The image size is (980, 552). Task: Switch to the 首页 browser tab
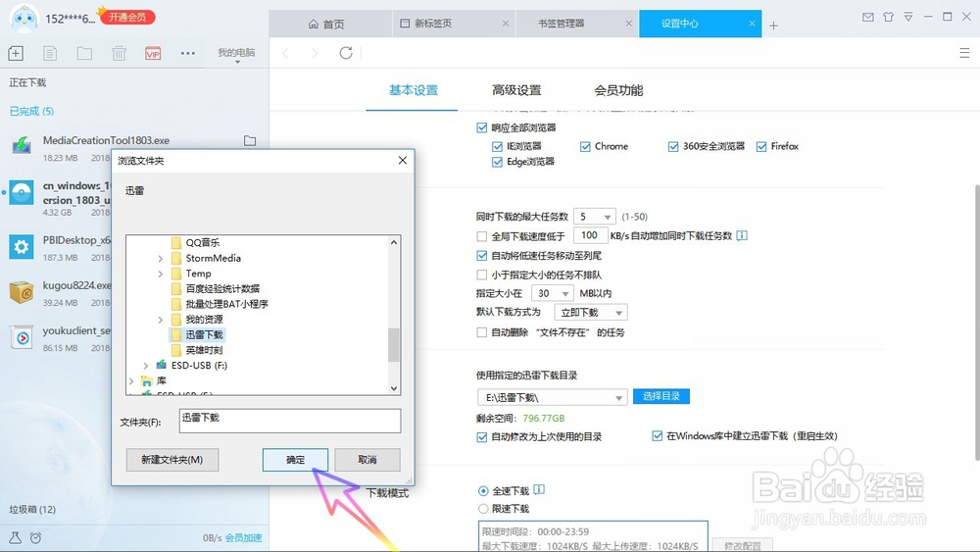point(330,24)
